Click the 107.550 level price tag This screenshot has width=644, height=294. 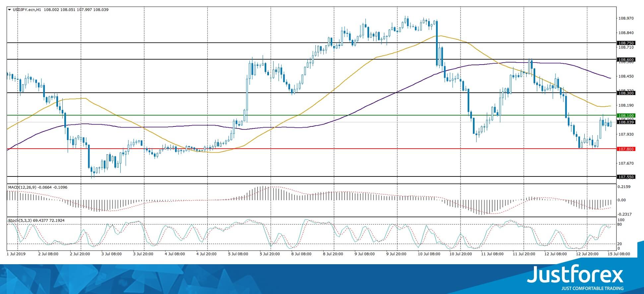point(626,177)
